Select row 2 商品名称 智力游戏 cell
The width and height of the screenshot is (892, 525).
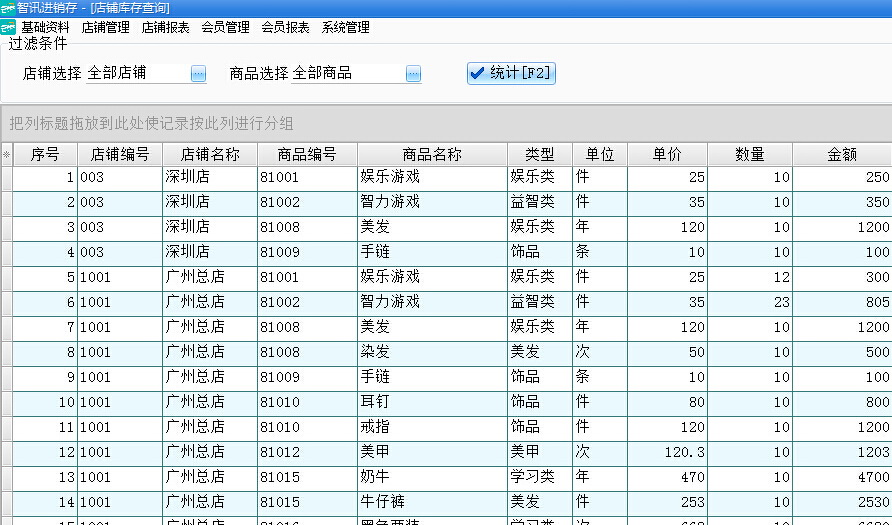tap(432, 202)
